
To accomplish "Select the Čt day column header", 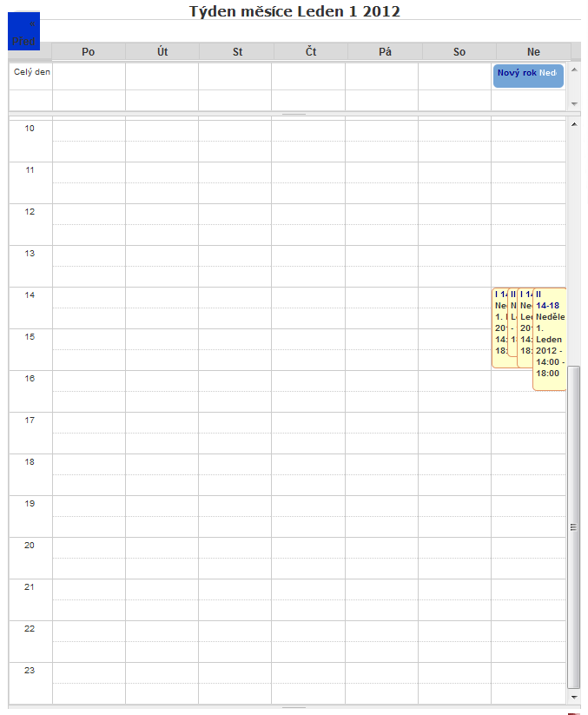I will 311,52.
